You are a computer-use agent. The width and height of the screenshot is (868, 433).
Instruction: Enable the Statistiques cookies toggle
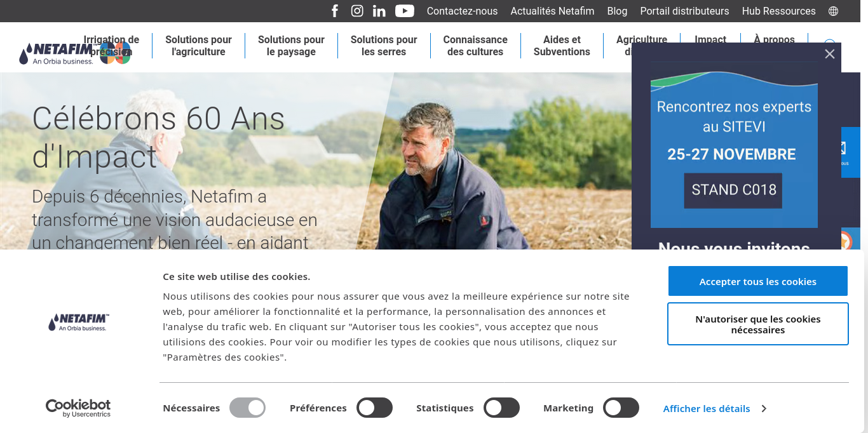click(x=501, y=408)
